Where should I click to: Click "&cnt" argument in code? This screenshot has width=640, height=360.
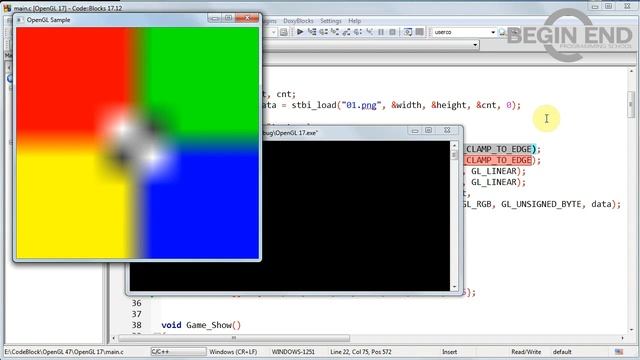pos(486,105)
